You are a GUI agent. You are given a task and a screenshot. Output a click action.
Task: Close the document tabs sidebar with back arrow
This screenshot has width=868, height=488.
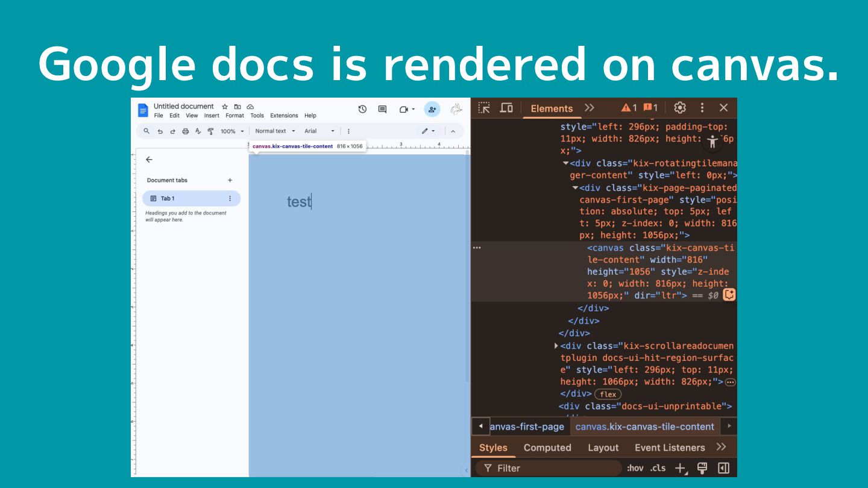tap(149, 160)
